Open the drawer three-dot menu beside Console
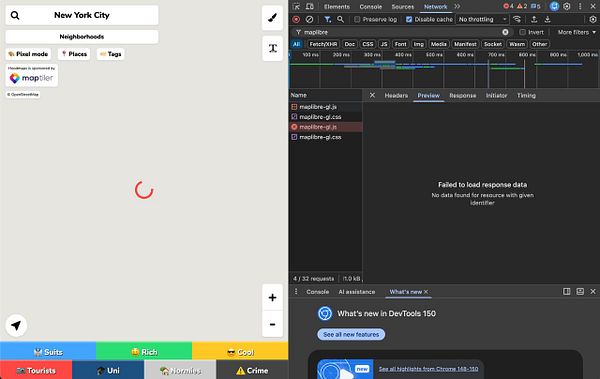This screenshot has width=600, height=379. pos(296,292)
